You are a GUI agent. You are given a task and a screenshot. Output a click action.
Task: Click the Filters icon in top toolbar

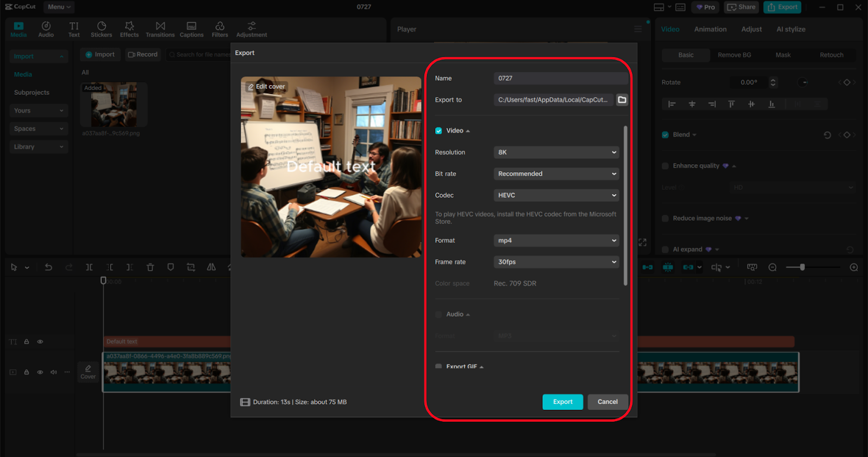220,29
